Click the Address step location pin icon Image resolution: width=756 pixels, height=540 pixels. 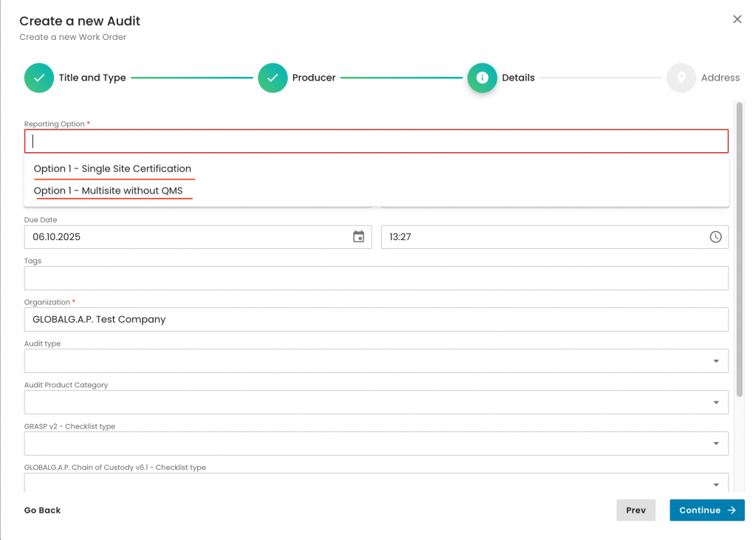point(681,78)
